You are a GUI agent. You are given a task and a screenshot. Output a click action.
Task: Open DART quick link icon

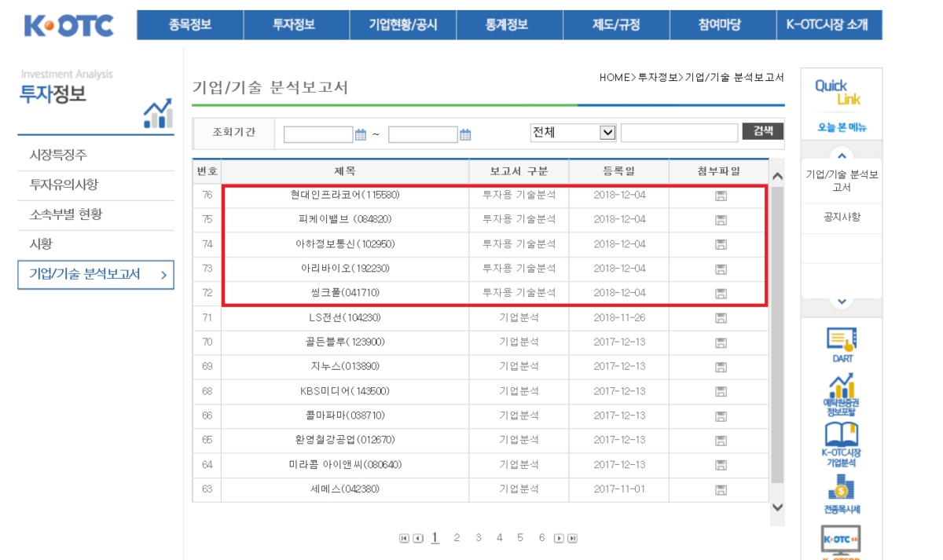click(841, 343)
